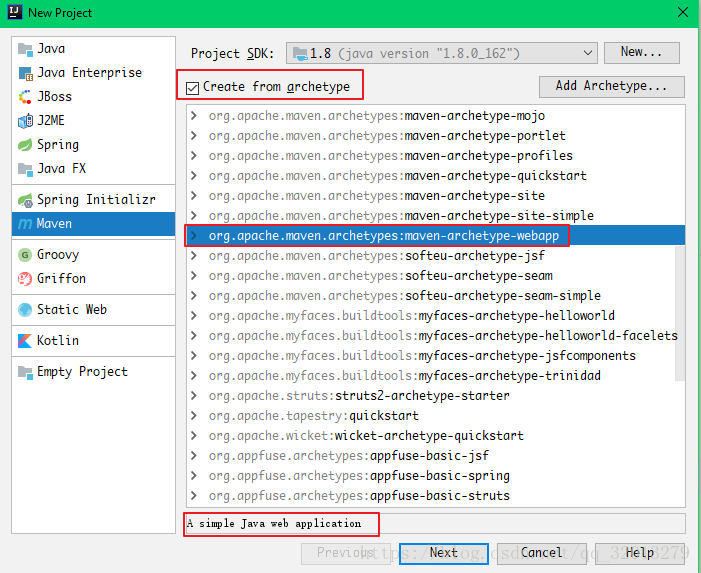Choose Static Web project type
Image resolution: width=701 pixels, height=573 pixels.
click(x=93, y=310)
